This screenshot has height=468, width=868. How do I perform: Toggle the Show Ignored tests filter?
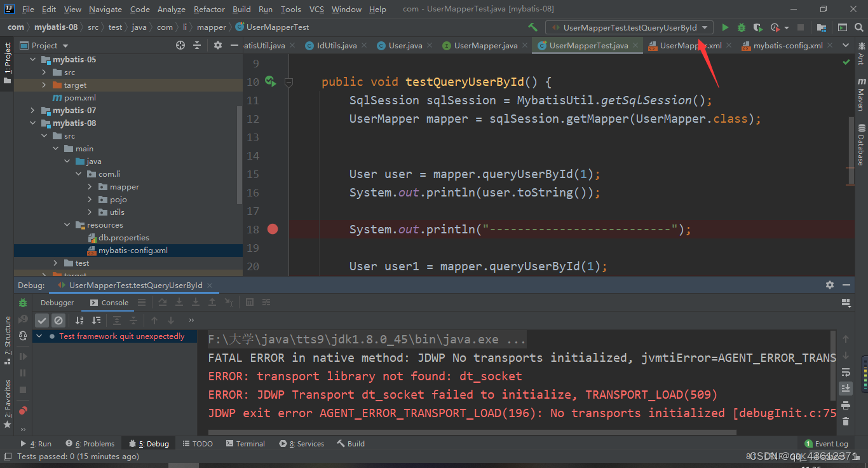(x=58, y=320)
